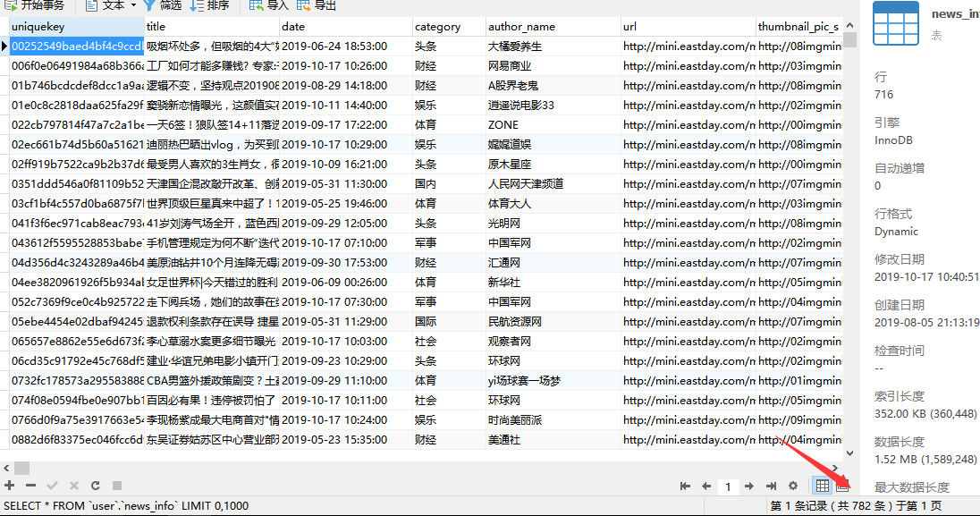Image resolution: width=980 pixels, height=516 pixels.
Task: Click the horizontal scrollbar right arrow
Action: (x=835, y=468)
